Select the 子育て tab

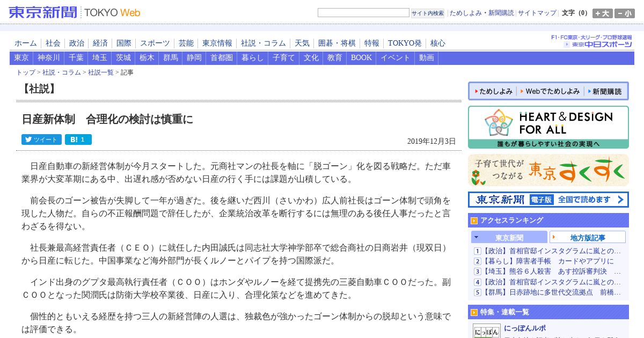click(284, 58)
